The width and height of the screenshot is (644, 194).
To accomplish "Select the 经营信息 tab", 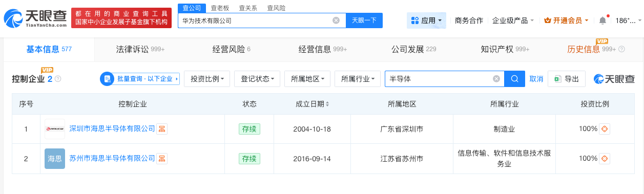I will (x=323, y=50).
